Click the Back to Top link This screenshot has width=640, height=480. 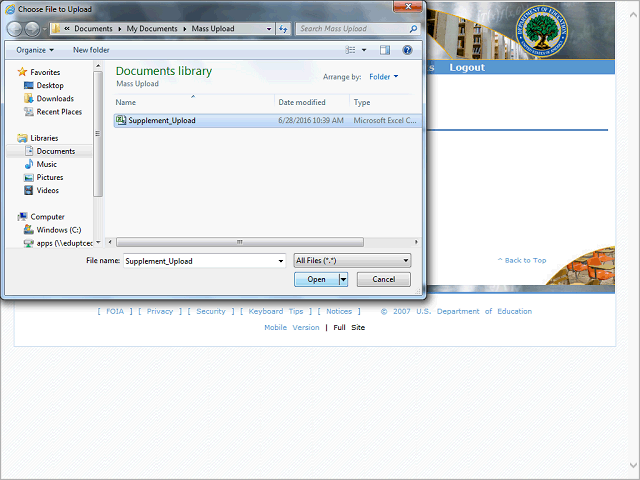pos(522,260)
